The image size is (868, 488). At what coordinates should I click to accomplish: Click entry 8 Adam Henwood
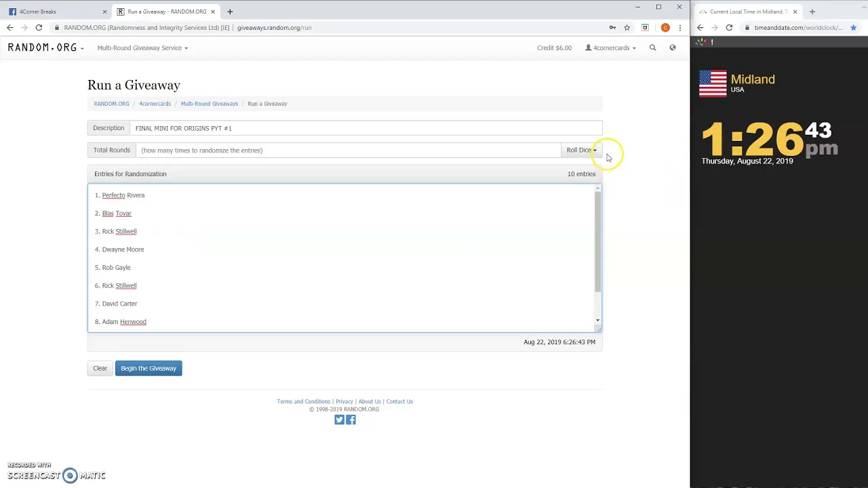click(121, 322)
